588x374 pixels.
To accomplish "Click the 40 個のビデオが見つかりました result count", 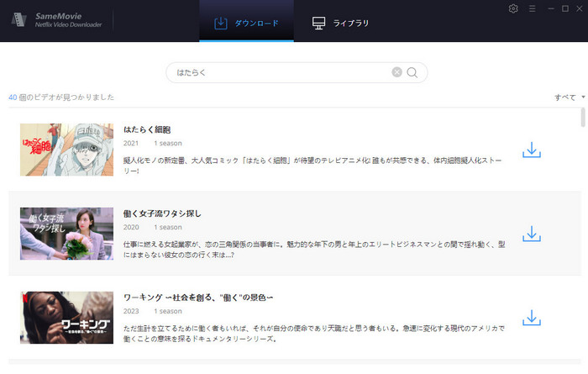I will pyautogui.click(x=61, y=97).
